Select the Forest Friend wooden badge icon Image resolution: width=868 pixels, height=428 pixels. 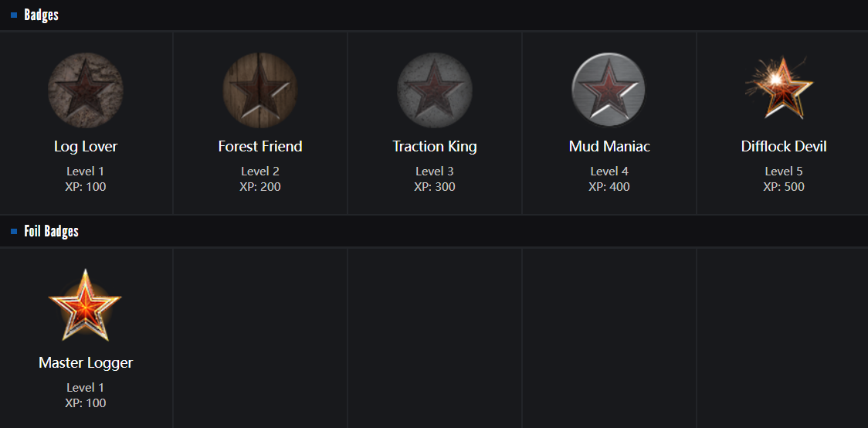coord(260,90)
